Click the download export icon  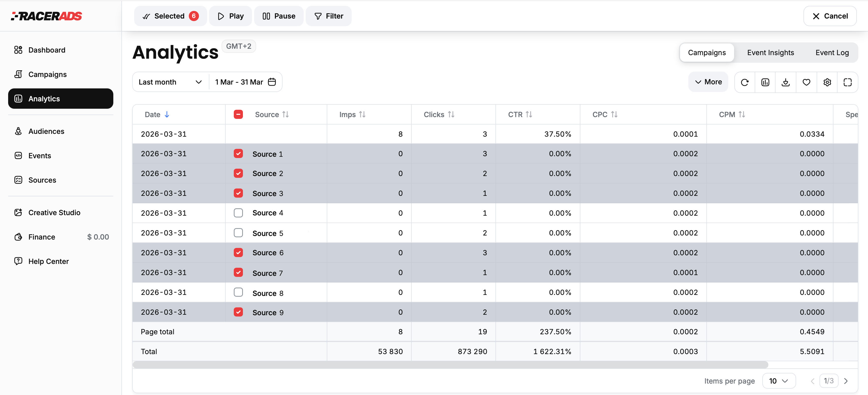[x=786, y=82]
